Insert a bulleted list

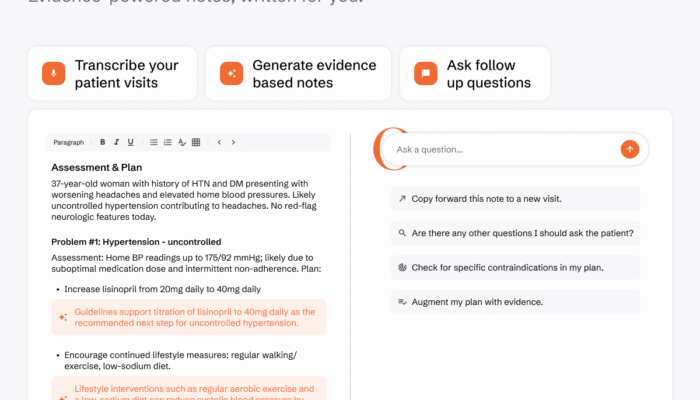[x=153, y=142]
